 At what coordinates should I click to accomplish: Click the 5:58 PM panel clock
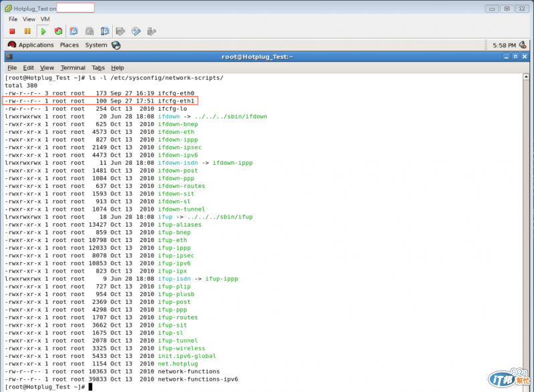(504, 45)
